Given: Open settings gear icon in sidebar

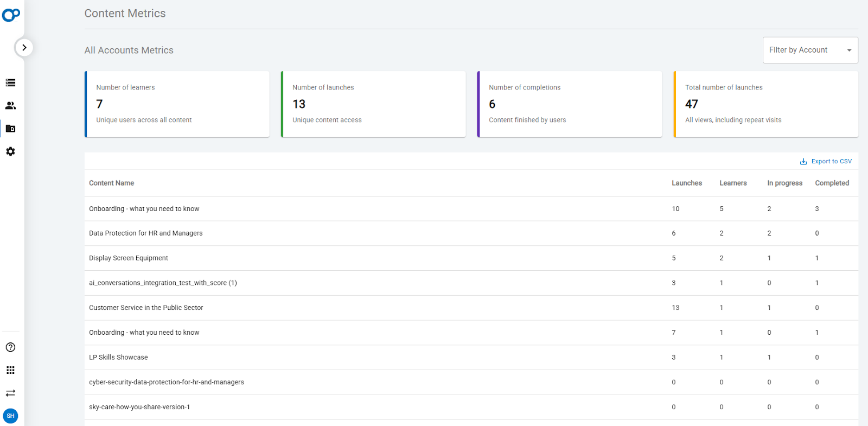Looking at the screenshot, I should (x=10, y=151).
